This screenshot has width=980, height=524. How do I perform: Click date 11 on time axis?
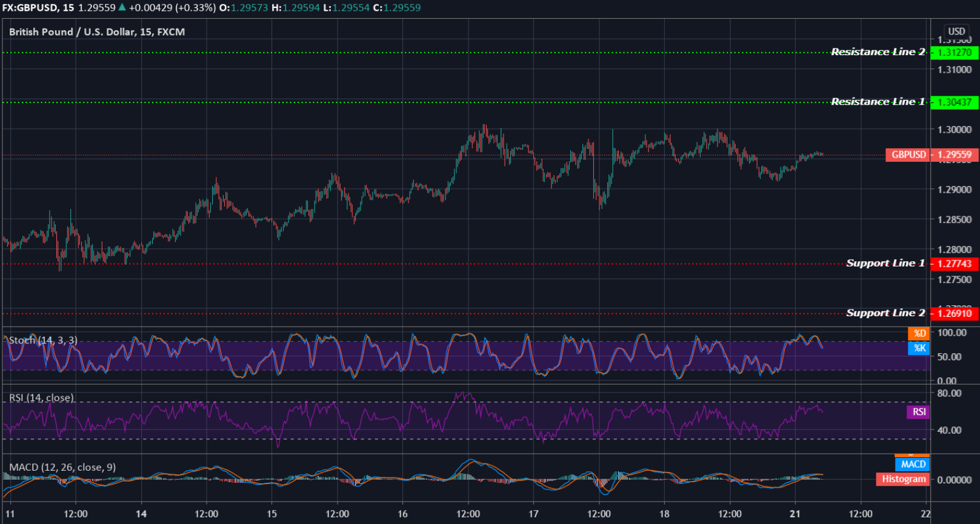pyautogui.click(x=10, y=514)
